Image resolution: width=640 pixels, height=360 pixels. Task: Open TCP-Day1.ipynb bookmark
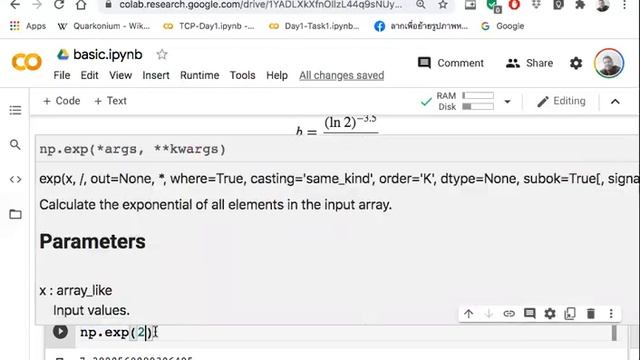click(x=209, y=26)
